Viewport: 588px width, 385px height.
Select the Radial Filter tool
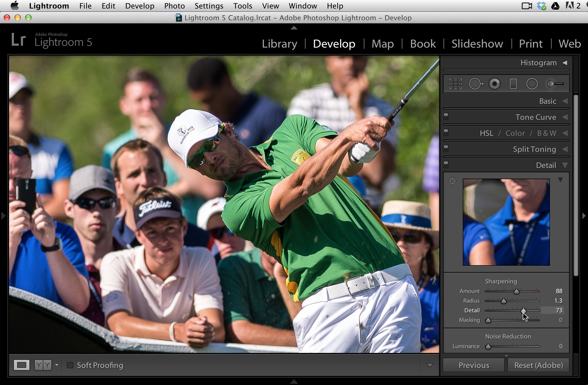pos(532,84)
